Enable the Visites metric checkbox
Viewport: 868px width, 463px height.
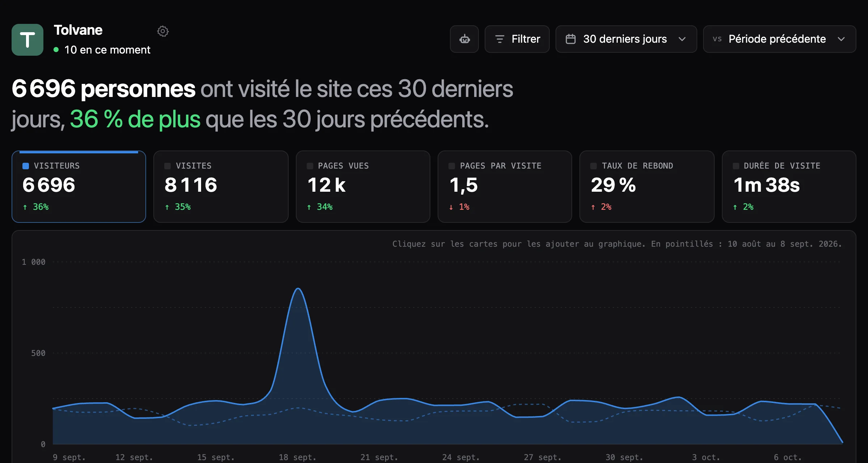coord(167,166)
